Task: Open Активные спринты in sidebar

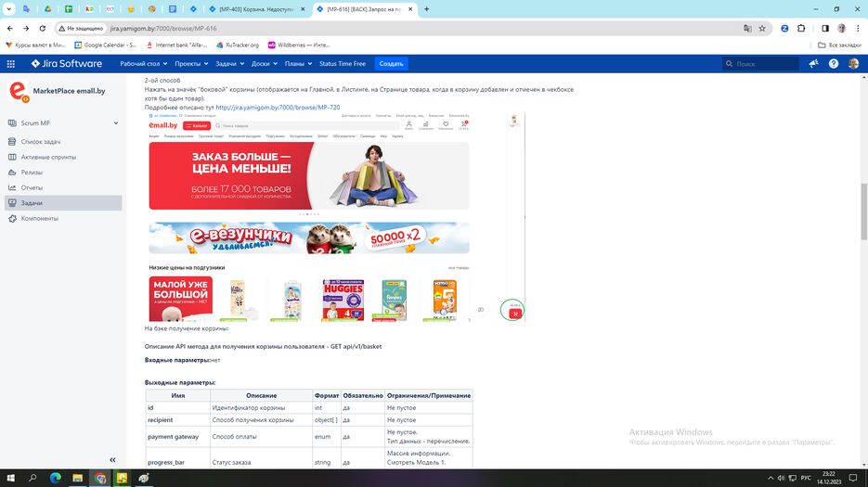Action: pyautogui.click(x=63, y=157)
